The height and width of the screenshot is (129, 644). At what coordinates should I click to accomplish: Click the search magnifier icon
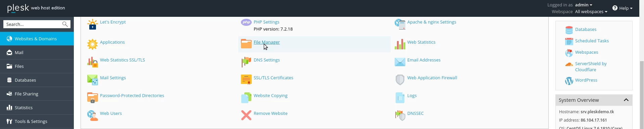[65, 24]
